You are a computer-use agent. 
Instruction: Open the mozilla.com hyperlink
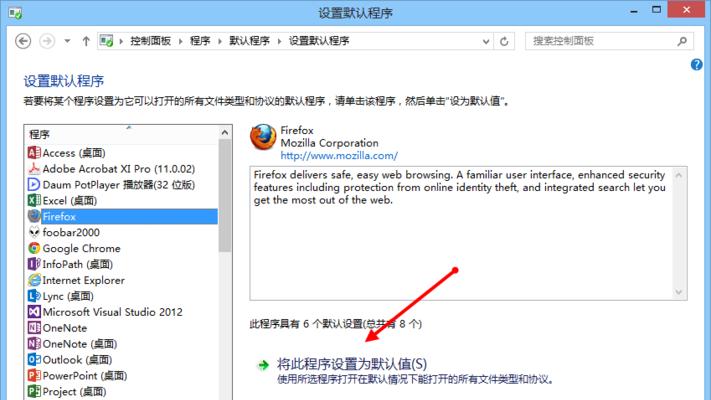[339, 156]
